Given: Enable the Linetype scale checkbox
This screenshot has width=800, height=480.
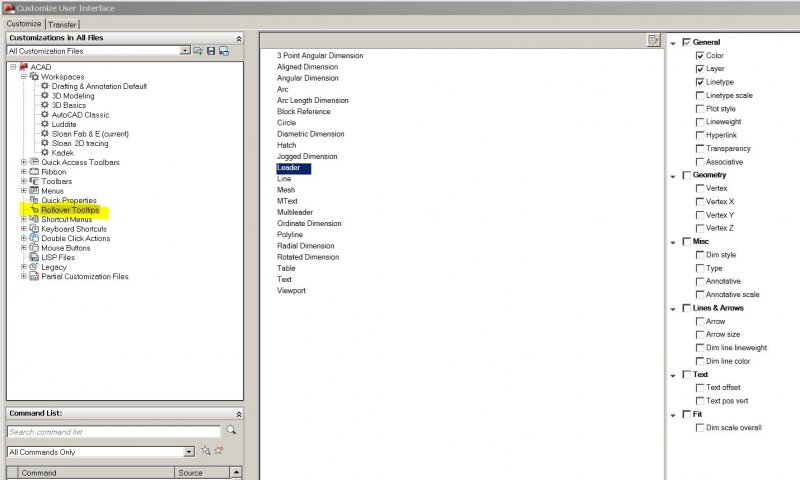Looking at the screenshot, I should [x=700, y=95].
